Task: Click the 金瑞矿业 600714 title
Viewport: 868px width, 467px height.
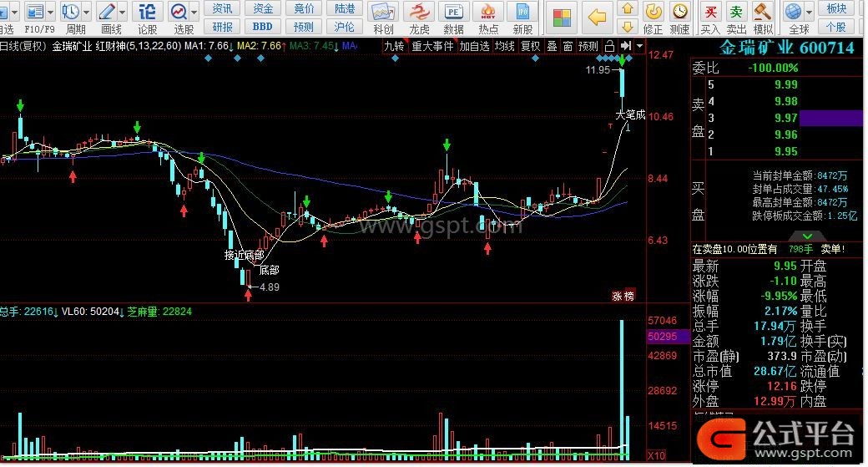Action: (786, 48)
